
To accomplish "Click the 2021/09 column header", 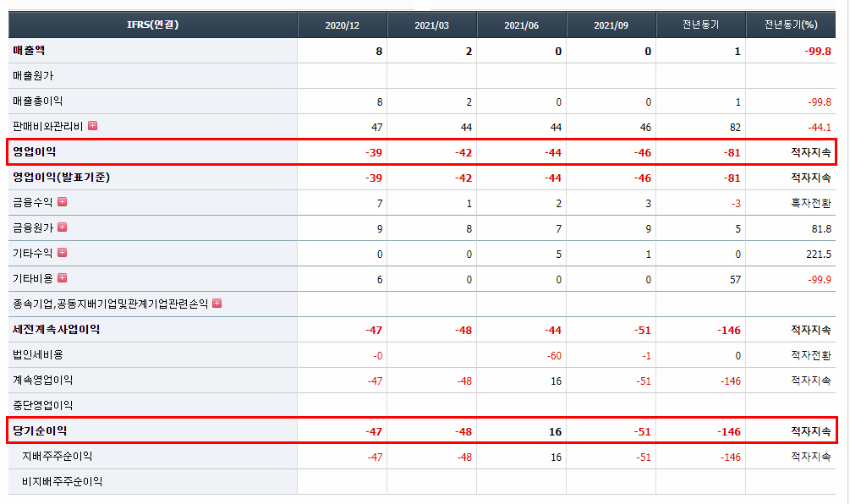I will (x=611, y=25).
